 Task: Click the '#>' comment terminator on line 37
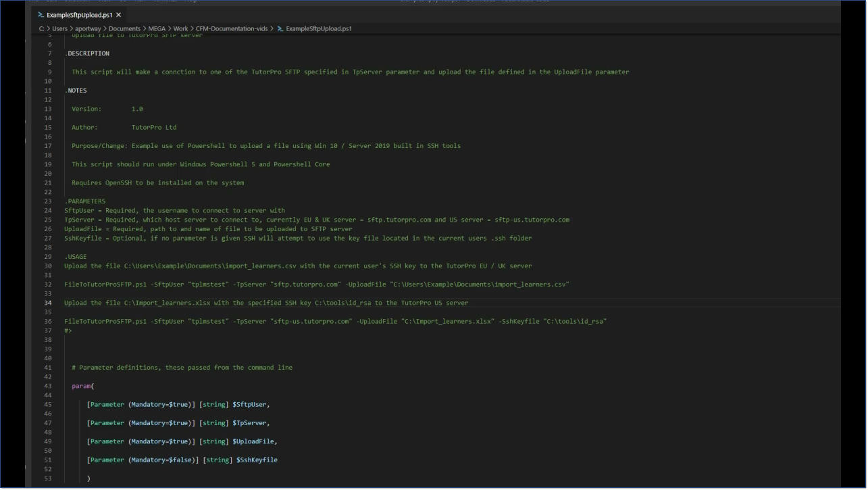click(68, 330)
